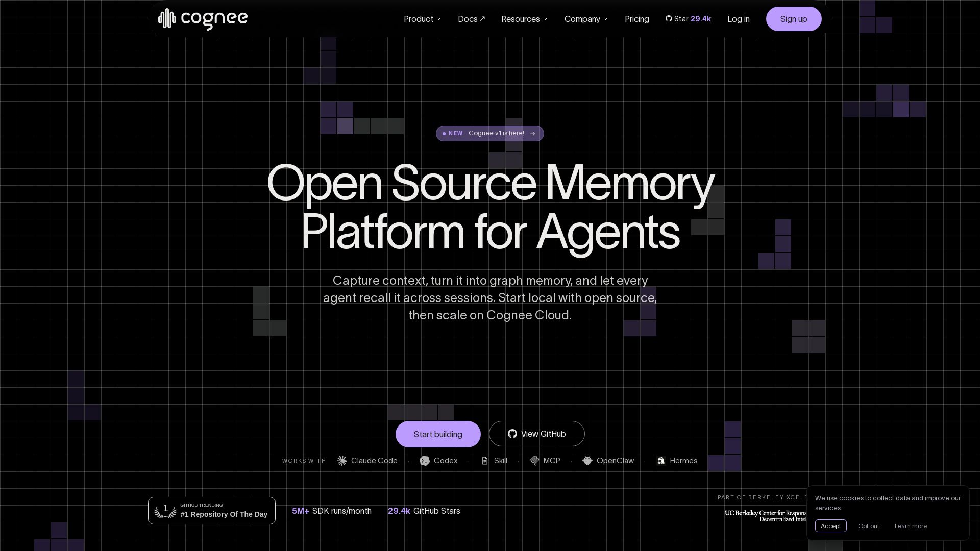Viewport: 980px width, 551px height.
Task: Click the Skill label
Action: pos(500,461)
